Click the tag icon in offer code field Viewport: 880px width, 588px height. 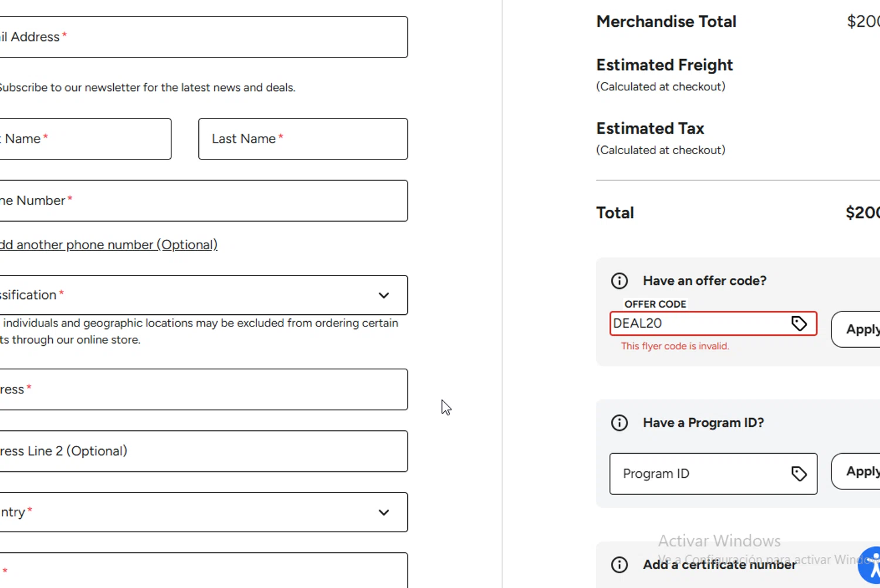pyautogui.click(x=799, y=324)
